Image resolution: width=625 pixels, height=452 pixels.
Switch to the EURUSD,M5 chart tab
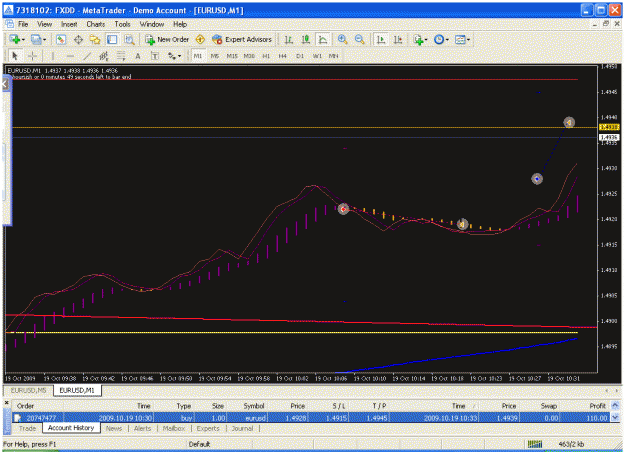tap(28, 390)
